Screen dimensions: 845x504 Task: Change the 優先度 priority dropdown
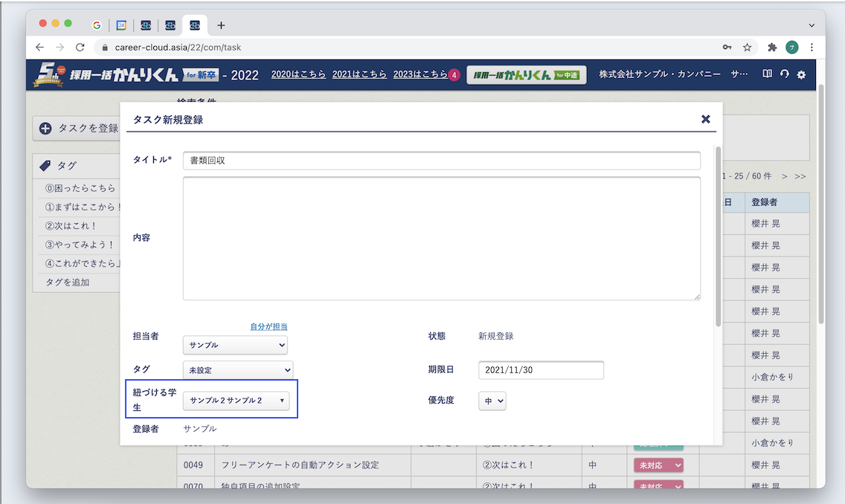[494, 401]
